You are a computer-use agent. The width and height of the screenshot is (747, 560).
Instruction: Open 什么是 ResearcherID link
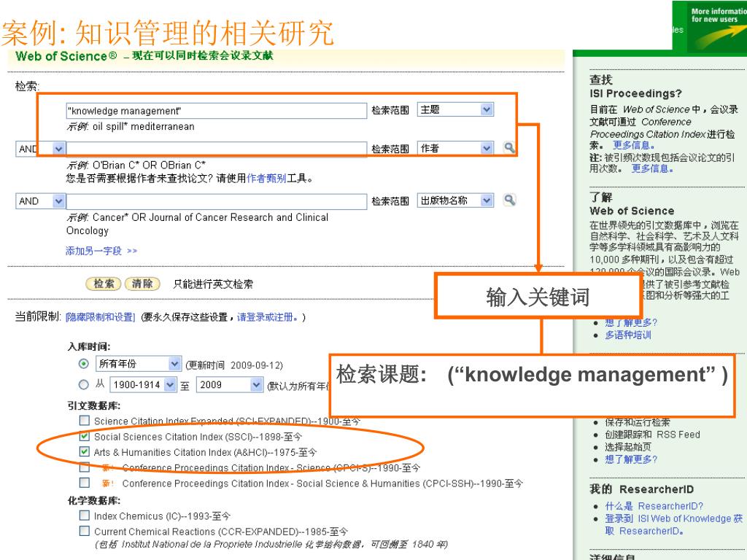(x=654, y=506)
